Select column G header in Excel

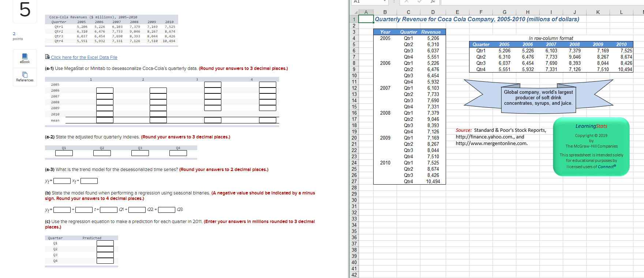click(x=504, y=12)
